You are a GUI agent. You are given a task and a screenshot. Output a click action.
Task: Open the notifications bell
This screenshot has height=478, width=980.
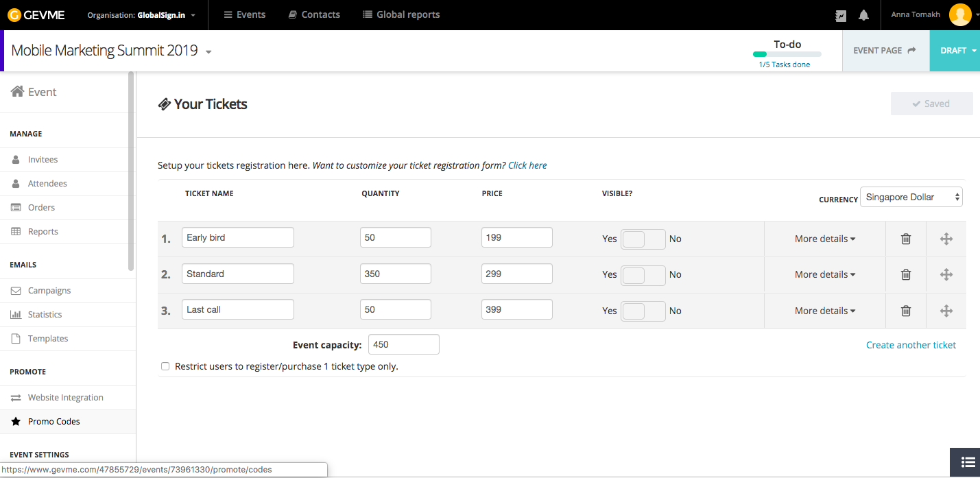(x=863, y=15)
